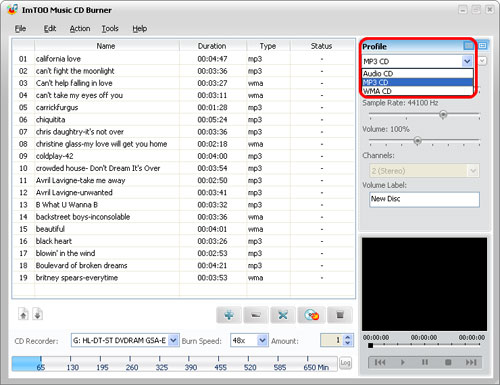Image resolution: width=500 pixels, height=385 pixels.
Task: Click the Type column header
Action: tap(268, 46)
